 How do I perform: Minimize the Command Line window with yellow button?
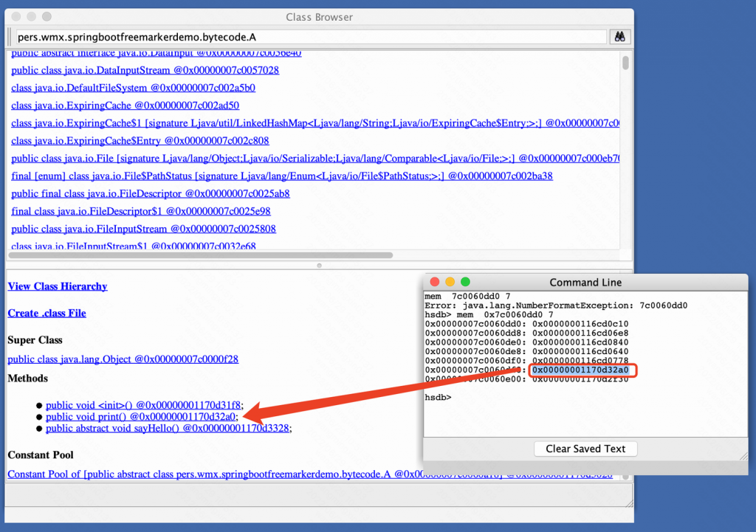(450, 282)
